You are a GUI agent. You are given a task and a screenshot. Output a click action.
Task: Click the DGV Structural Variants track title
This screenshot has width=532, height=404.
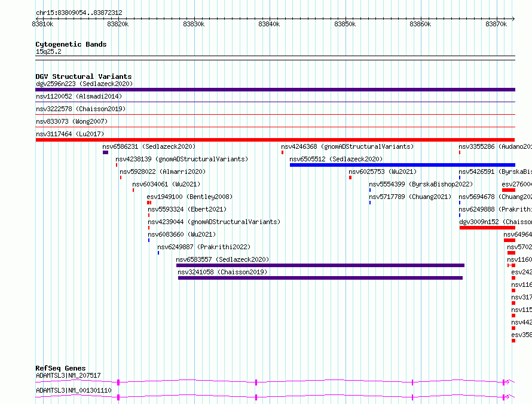(84, 76)
